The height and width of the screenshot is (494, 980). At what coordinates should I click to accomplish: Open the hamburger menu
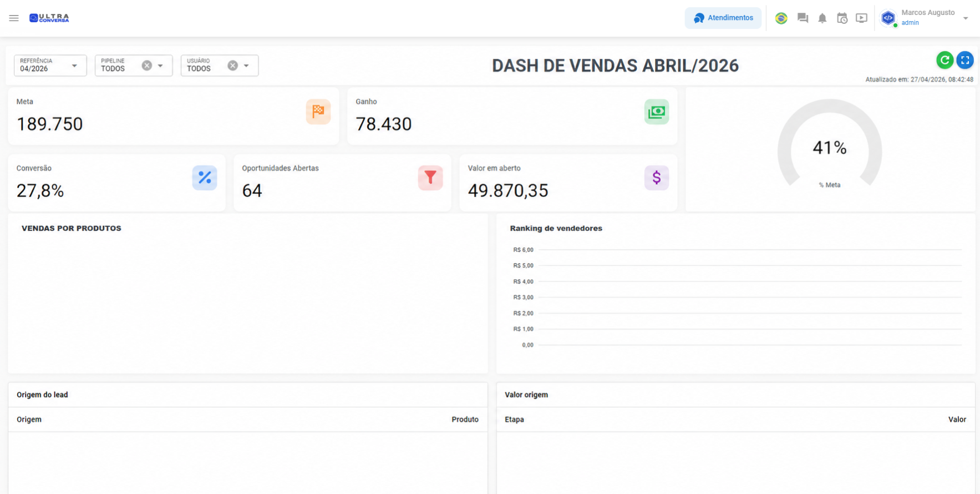coord(14,18)
